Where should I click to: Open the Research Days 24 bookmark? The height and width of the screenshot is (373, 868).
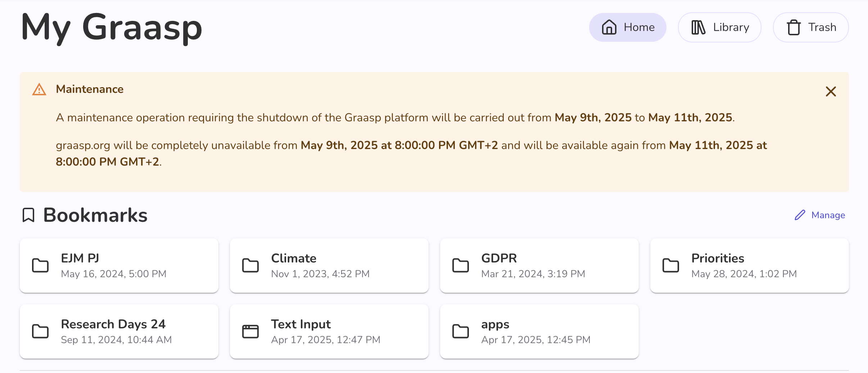tap(119, 331)
